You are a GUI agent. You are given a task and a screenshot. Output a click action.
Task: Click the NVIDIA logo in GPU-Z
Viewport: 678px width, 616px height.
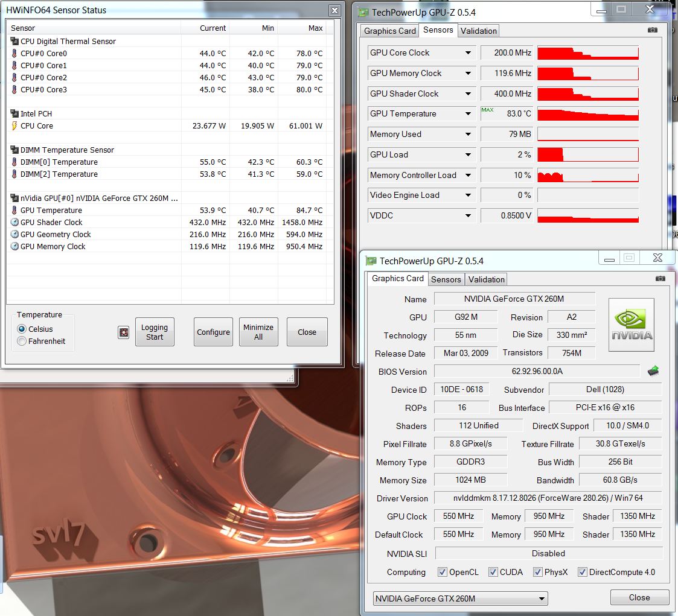point(632,325)
